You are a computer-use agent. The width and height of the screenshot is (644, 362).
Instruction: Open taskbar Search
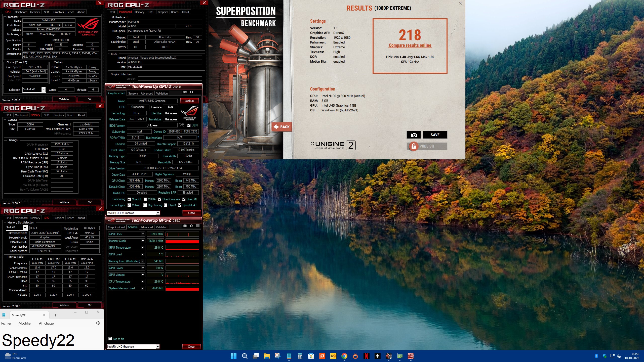245,356
